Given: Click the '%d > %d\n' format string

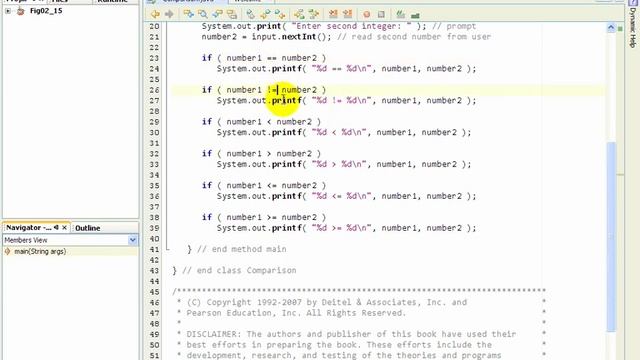Looking at the screenshot, I should [x=339, y=164].
